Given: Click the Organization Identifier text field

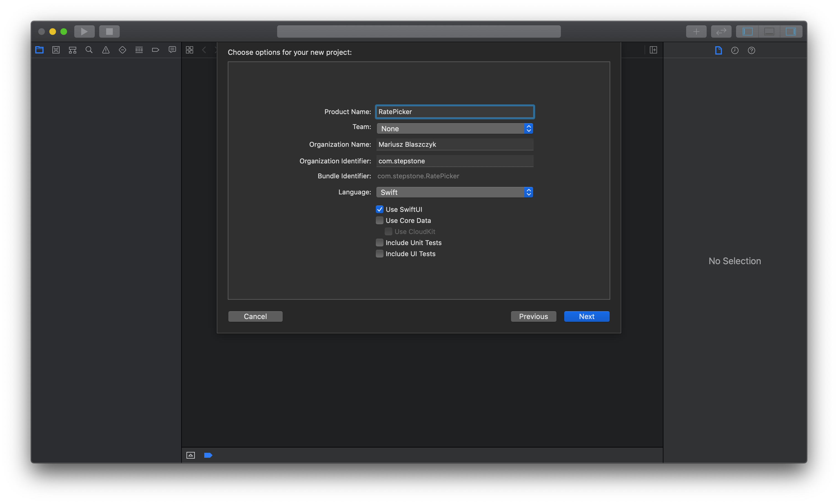Looking at the screenshot, I should [x=454, y=161].
